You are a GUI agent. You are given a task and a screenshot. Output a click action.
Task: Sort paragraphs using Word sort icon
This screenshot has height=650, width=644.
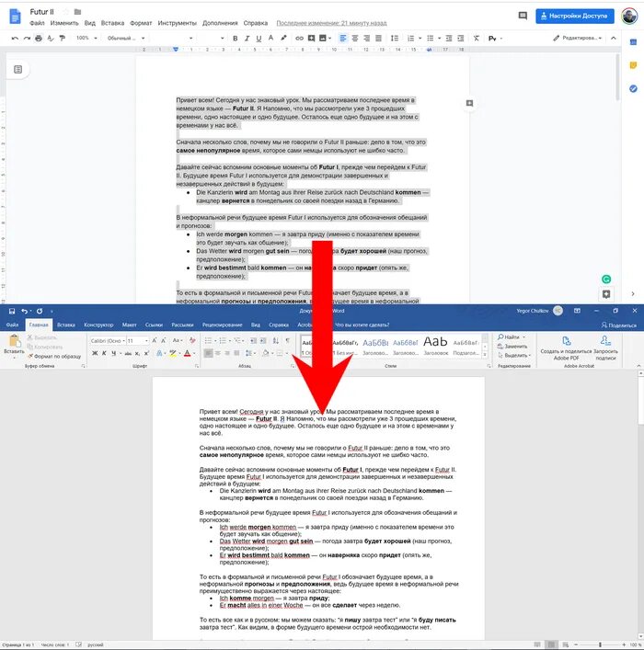coord(276,341)
